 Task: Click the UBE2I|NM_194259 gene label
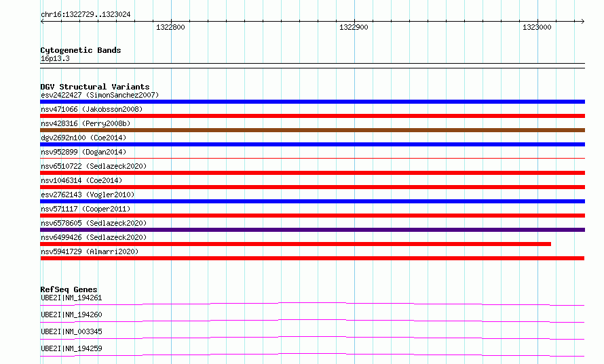point(71,348)
